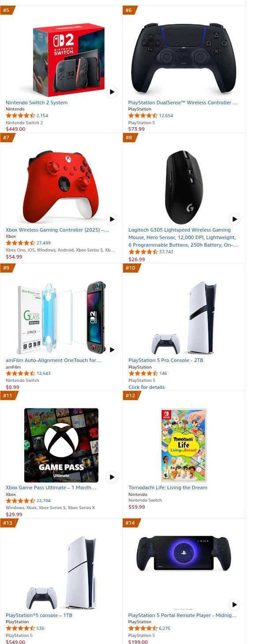Open $449.00 price of Nintendo Switch 2
The image size is (267, 644).
pos(15,129)
